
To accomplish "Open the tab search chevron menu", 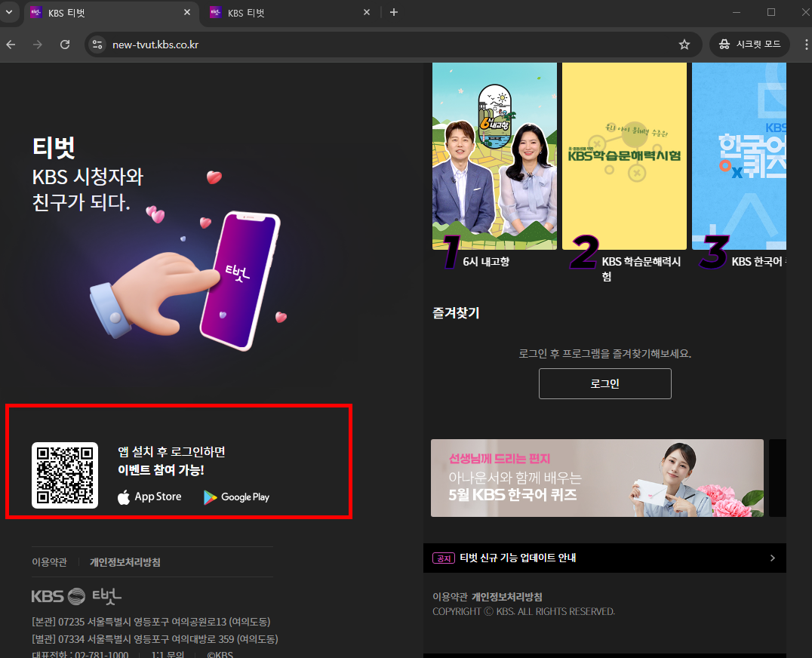I will tap(10, 12).
